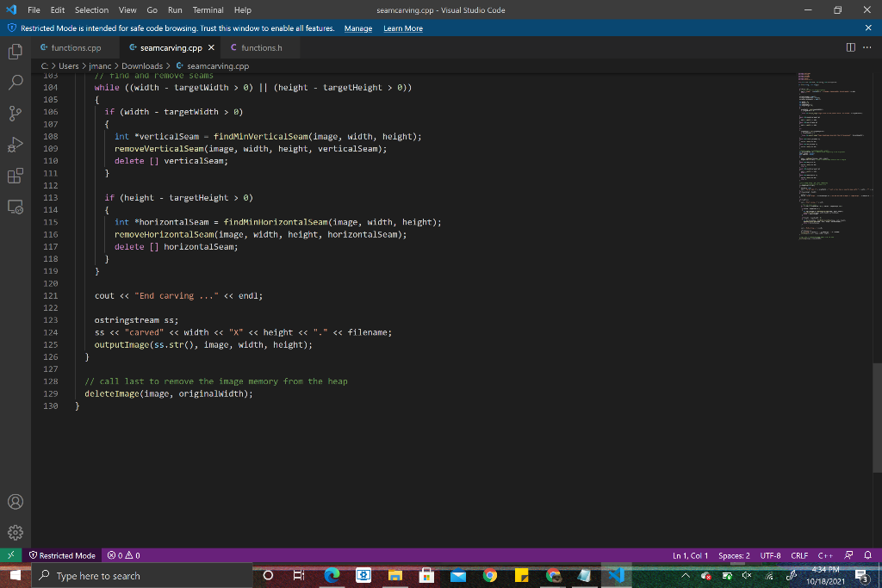Open the Downloads breadcrumb dropdown
Image resolution: width=882 pixels, height=588 pixels.
click(x=142, y=65)
